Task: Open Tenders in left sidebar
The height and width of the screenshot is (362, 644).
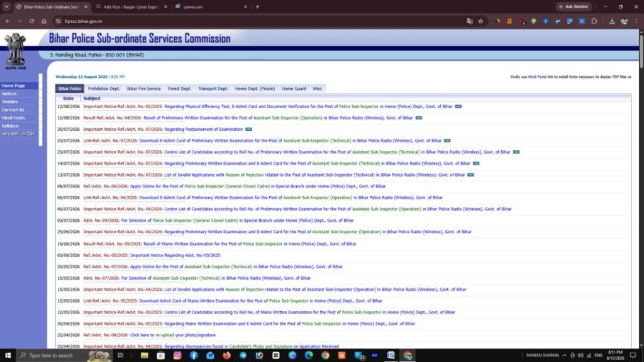Action: (x=9, y=101)
